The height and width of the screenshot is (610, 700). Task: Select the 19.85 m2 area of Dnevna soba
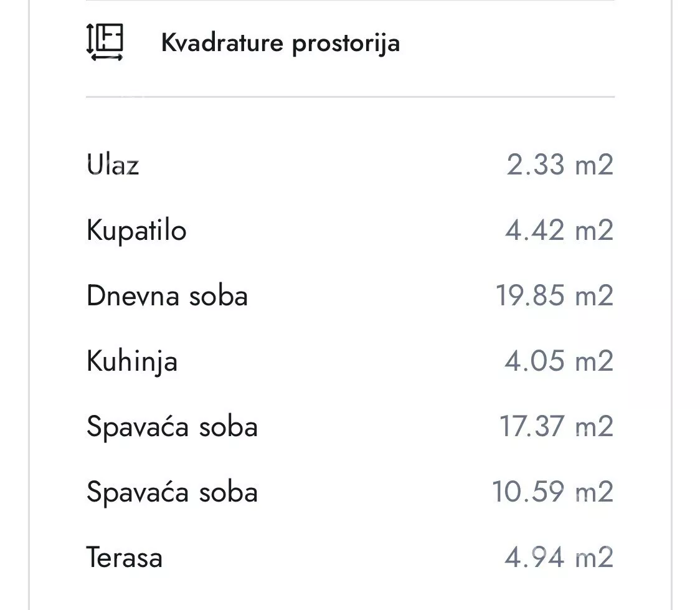(x=553, y=295)
